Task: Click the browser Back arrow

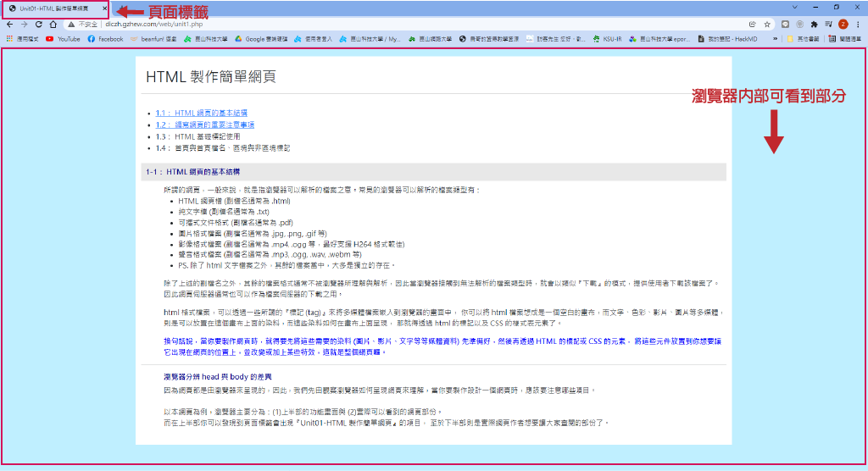Action: [9, 25]
